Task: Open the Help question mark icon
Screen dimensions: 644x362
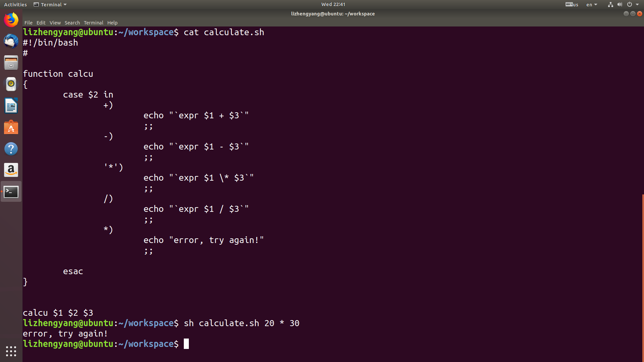Action: coord(11,149)
